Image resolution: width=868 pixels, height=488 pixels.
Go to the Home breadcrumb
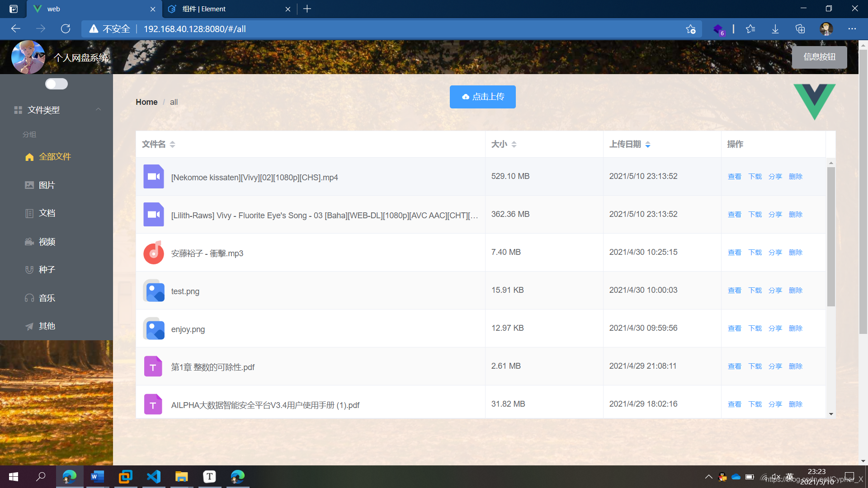click(146, 102)
